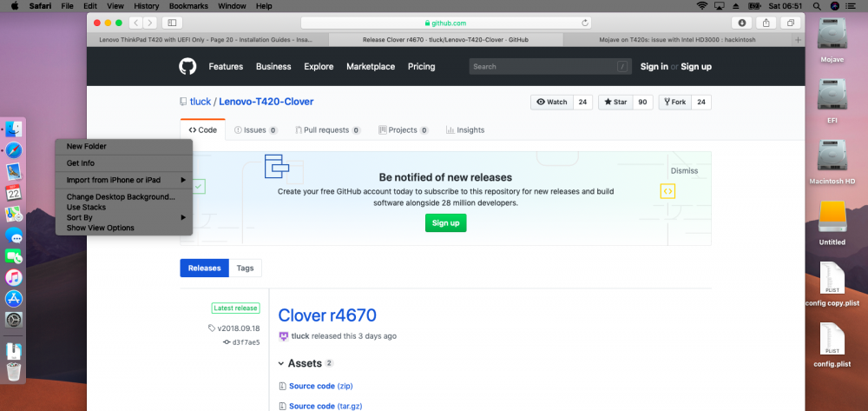Open Maps from the Dock
The width and height of the screenshot is (868, 411).
(14, 214)
